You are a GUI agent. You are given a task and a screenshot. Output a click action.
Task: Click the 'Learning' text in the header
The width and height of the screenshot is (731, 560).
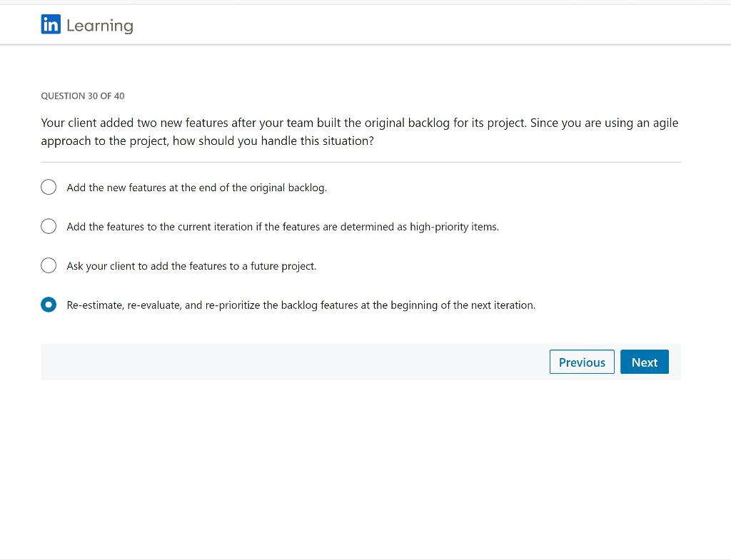click(x=99, y=25)
